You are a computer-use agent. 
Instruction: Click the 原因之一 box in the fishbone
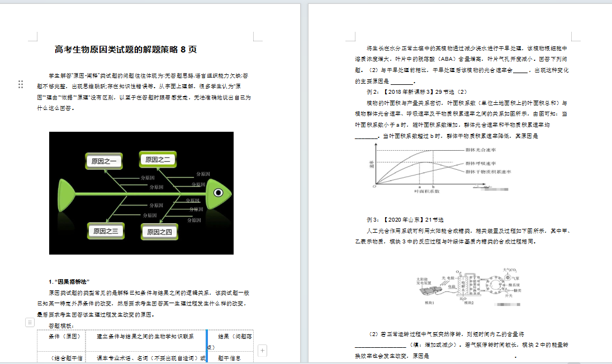pos(104,161)
